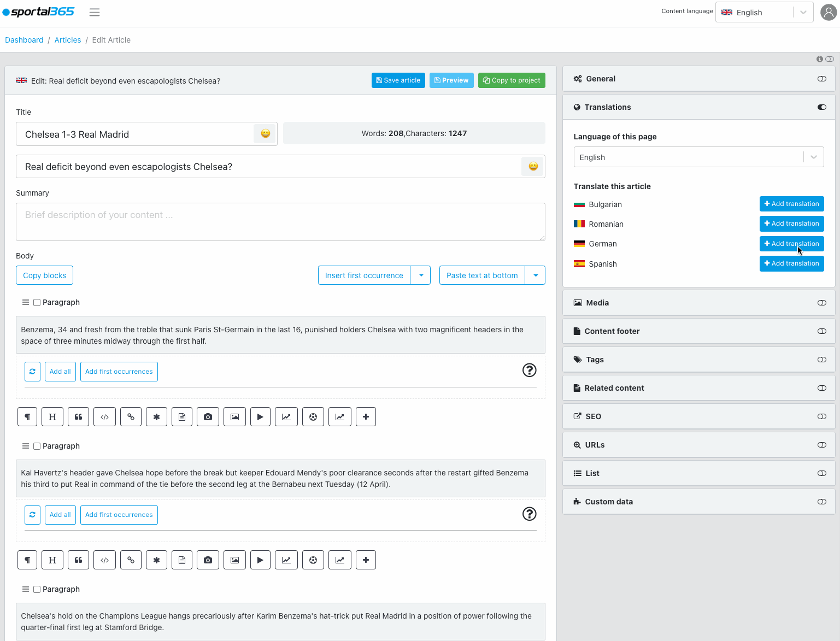Add a paragraph block below the Benzema paragraph
Image resolution: width=840 pixels, height=641 pixels.
pos(27,417)
